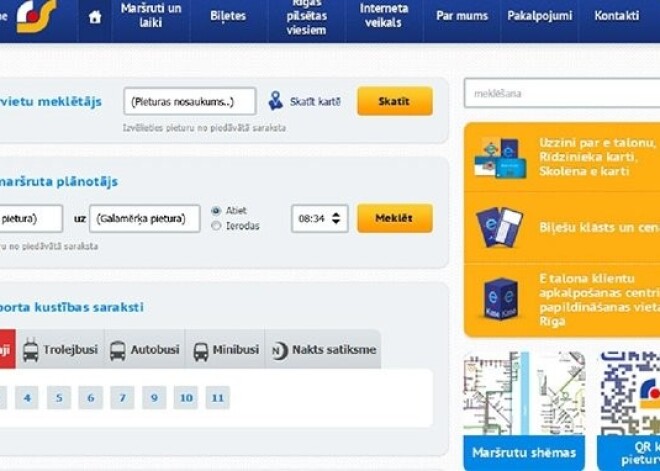
Task: Select route number 5
Action: coord(59,398)
